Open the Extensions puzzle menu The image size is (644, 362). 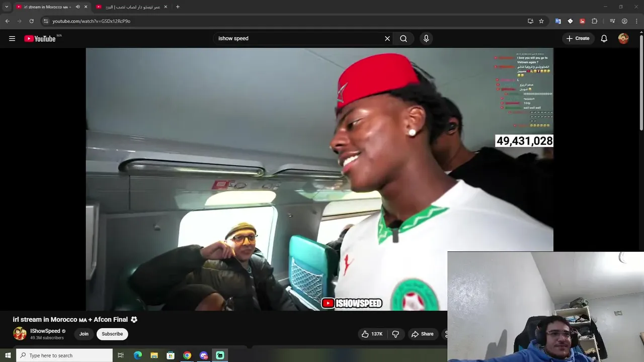[x=594, y=21]
